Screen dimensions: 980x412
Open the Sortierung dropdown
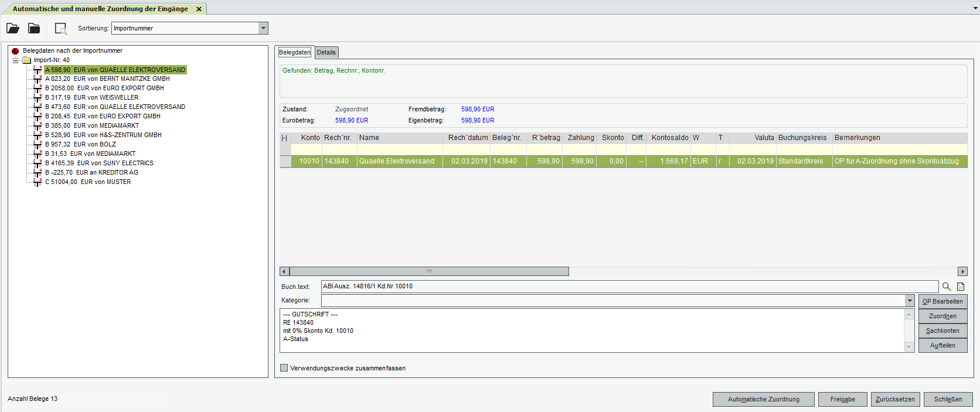[263, 28]
